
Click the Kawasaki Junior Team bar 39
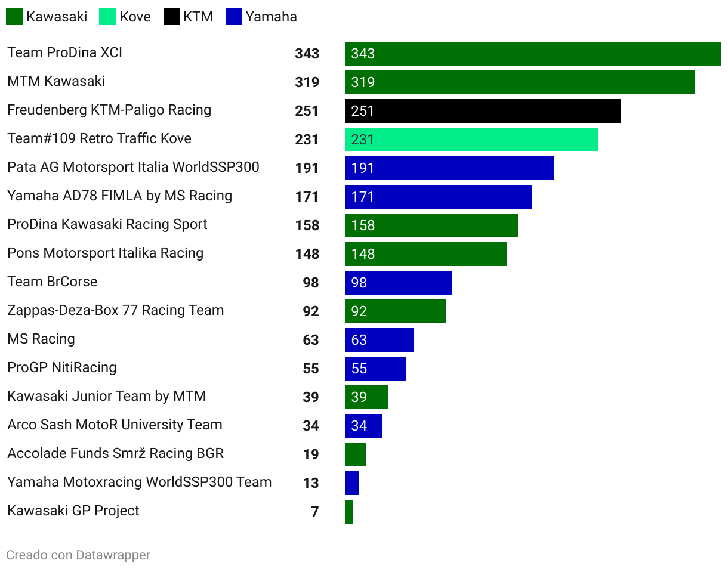click(x=366, y=397)
